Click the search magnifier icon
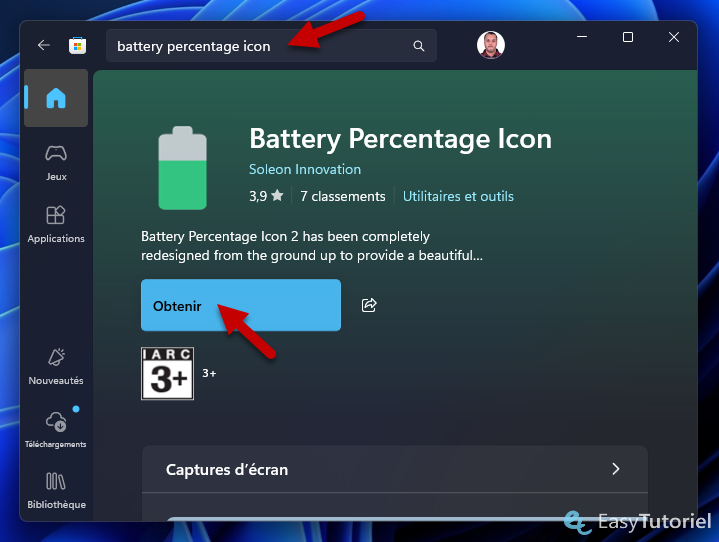The image size is (719, 542). pyautogui.click(x=418, y=46)
